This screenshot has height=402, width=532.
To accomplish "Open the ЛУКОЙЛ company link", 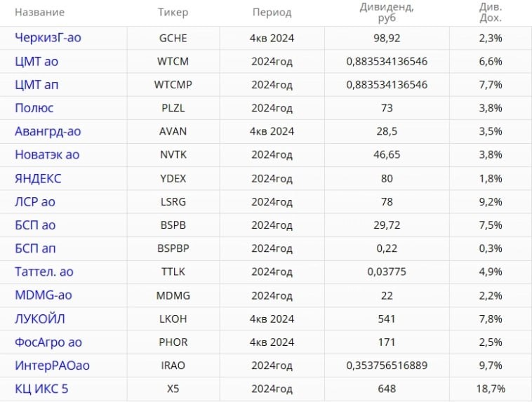I will coord(40,319).
